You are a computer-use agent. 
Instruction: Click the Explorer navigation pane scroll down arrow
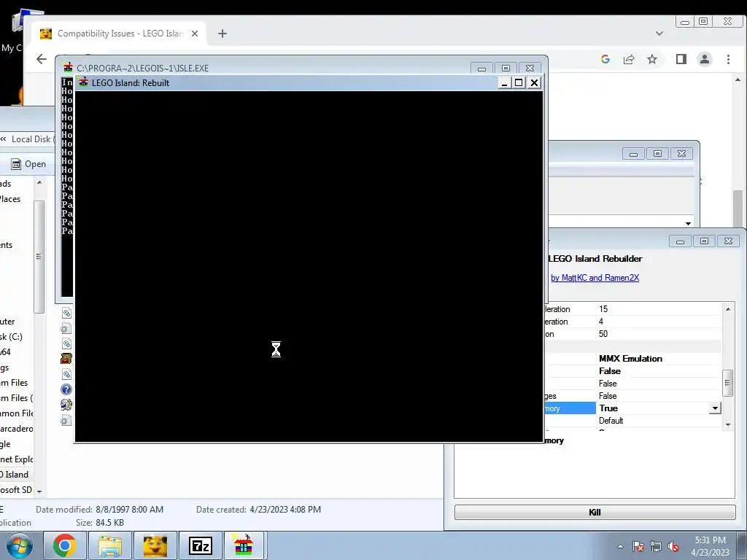[39, 491]
